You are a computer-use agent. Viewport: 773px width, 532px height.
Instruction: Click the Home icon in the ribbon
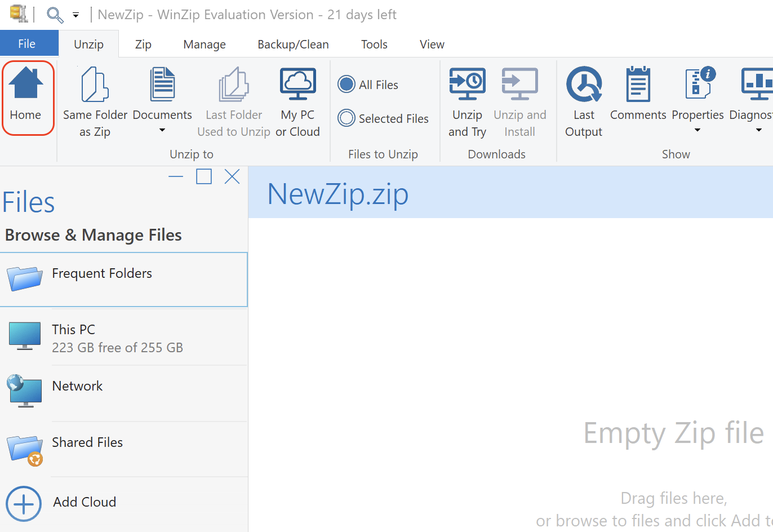26,83
